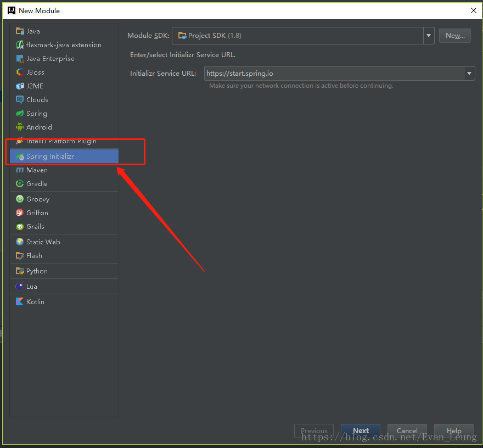The image size is (483, 448).
Task: Click the flexmark-java extension icon
Action: tap(20, 45)
